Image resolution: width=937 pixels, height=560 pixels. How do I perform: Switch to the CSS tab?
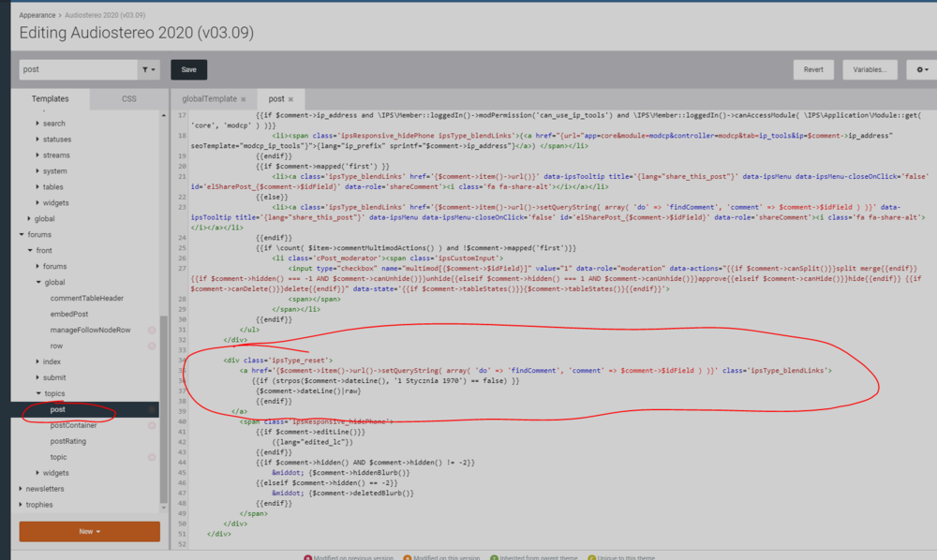[x=128, y=98]
